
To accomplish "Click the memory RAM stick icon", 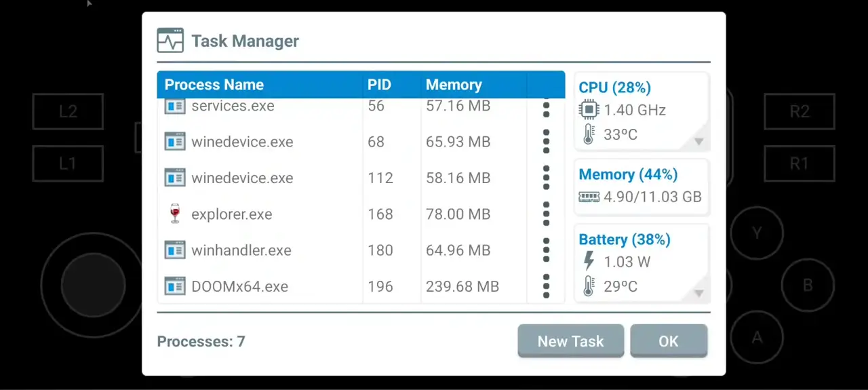I will (x=589, y=197).
